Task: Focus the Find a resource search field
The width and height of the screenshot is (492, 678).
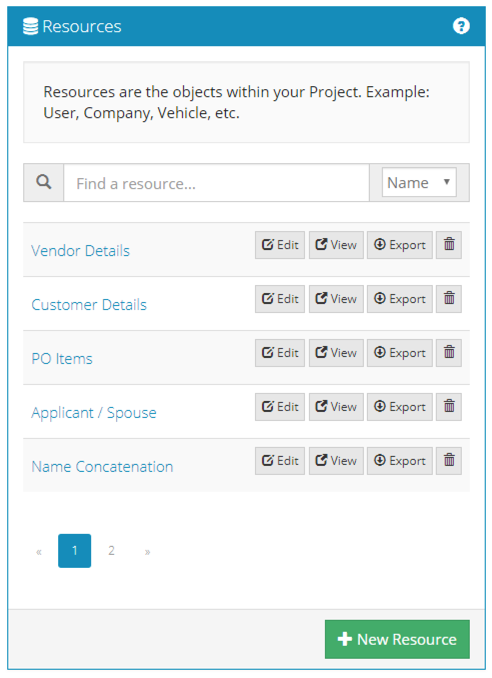Action: [217, 183]
